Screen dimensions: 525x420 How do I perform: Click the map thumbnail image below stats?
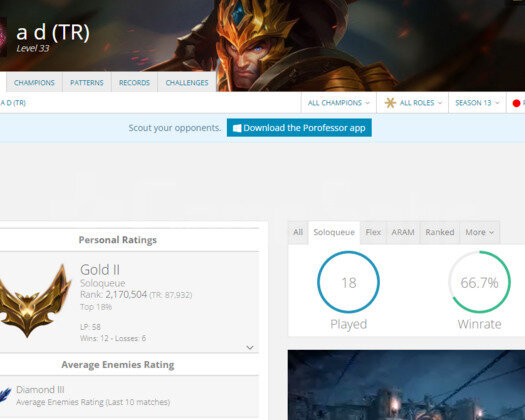[x=406, y=385]
